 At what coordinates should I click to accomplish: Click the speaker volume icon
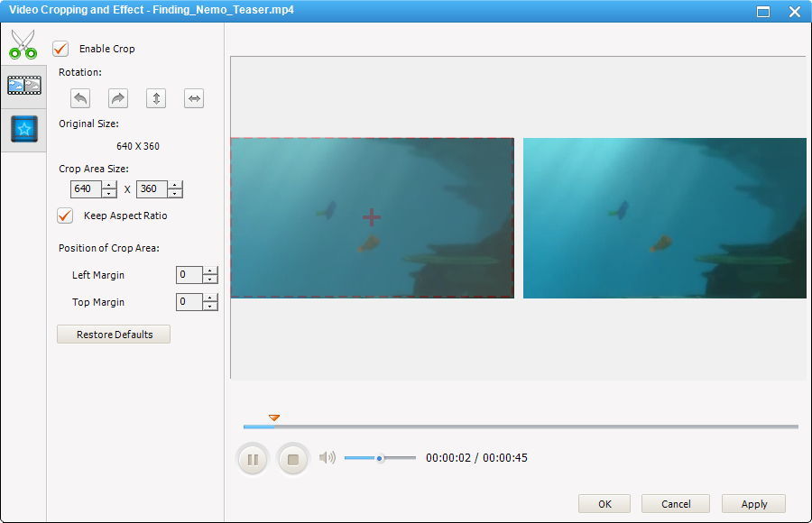[328, 458]
